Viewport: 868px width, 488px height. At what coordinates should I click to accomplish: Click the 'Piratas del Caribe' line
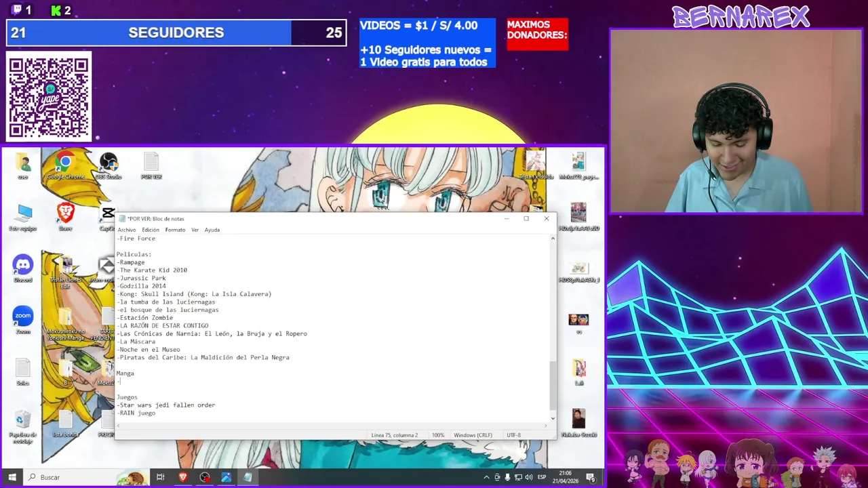203,357
